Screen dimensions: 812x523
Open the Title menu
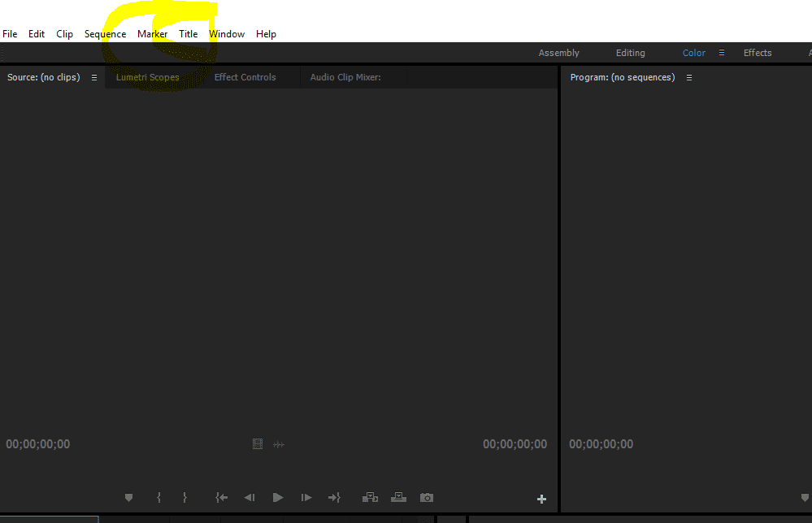(189, 34)
